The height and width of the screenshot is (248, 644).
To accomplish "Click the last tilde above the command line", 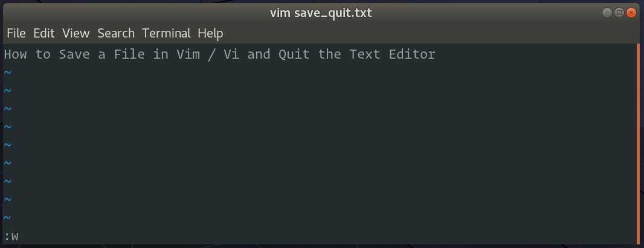I will [7, 218].
